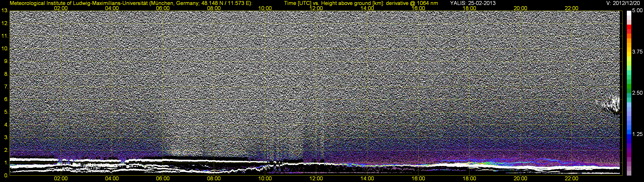Click the 12 km height axis label
644x182 pixels.
(x=5, y=23)
